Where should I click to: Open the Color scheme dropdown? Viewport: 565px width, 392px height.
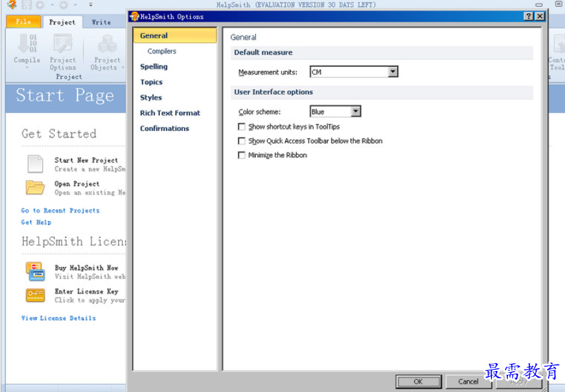(x=356, y=111)
